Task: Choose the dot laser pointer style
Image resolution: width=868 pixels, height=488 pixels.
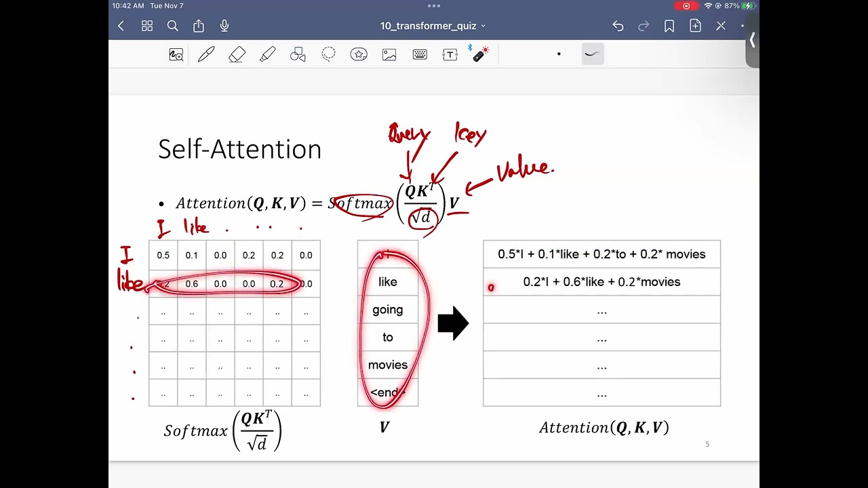Action: tap(559, 54)
